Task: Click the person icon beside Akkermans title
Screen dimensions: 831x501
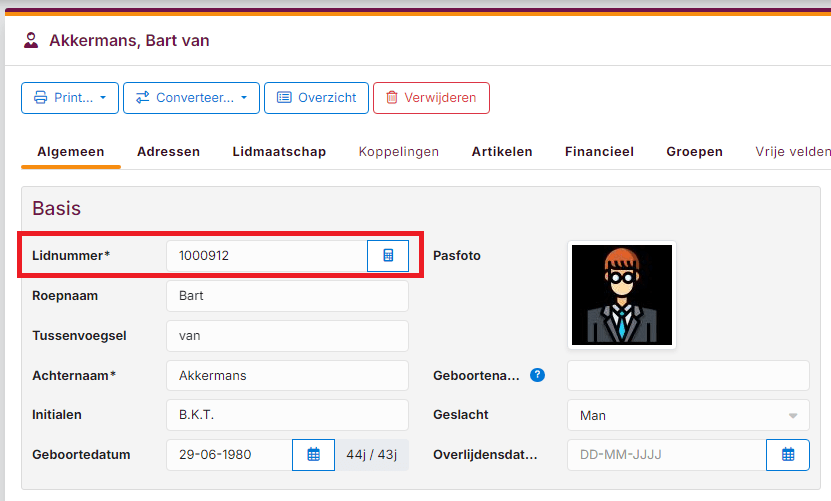Action: point(31,40)
